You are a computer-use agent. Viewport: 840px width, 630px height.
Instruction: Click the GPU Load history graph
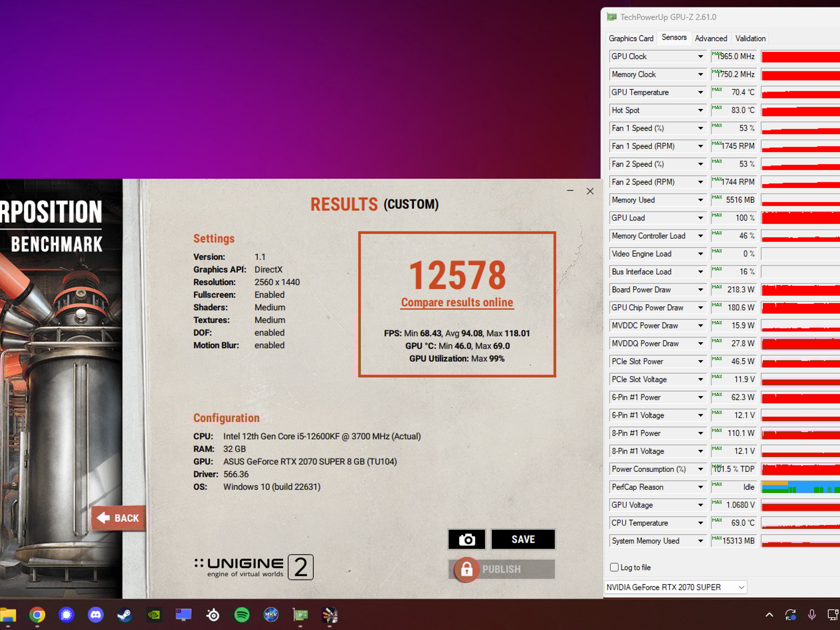(799, 218)
